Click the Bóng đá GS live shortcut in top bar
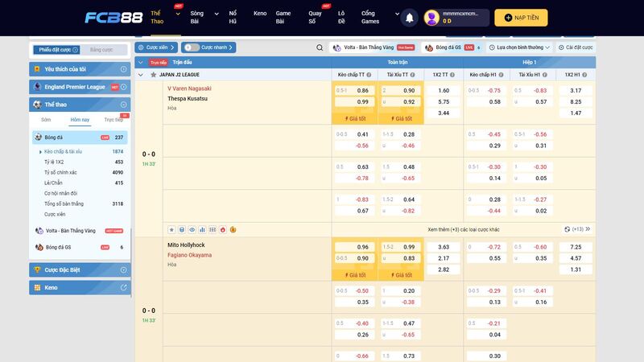 click(x=452, y=47)
